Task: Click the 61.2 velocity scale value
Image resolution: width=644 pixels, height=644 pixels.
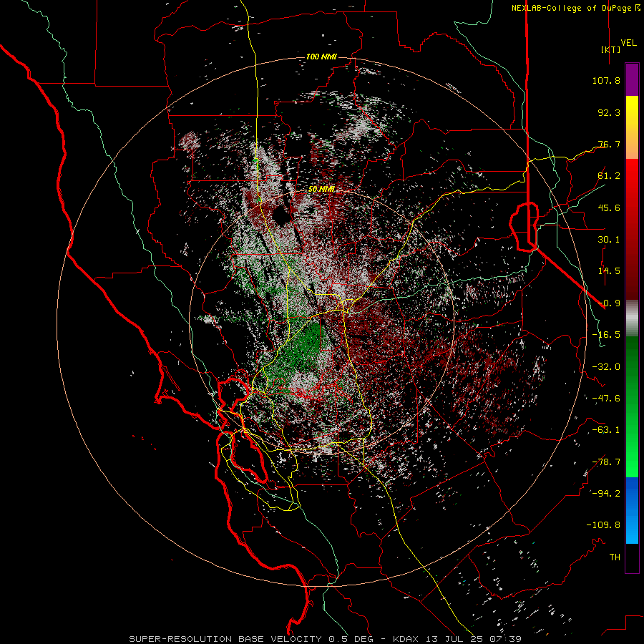Action: (x=609, y=176)
